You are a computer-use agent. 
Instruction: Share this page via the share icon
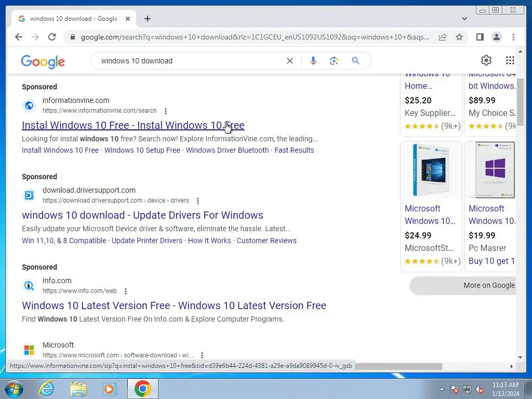click(x=443, y=37)
